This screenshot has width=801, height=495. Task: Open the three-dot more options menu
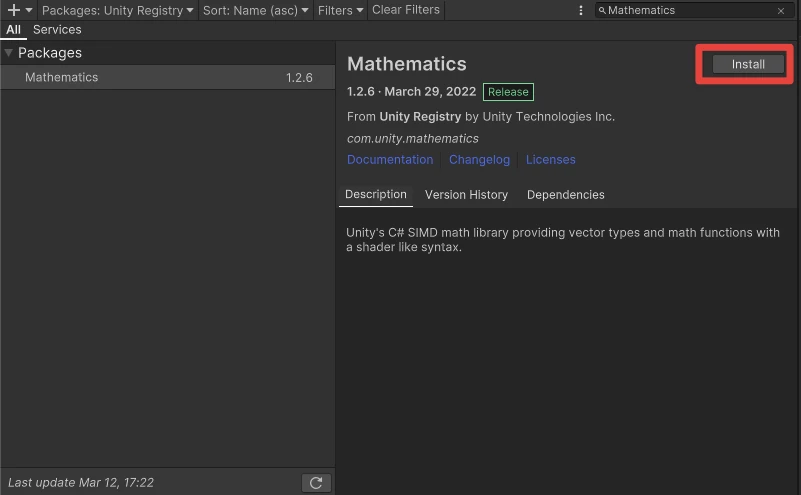click(580, 10)
